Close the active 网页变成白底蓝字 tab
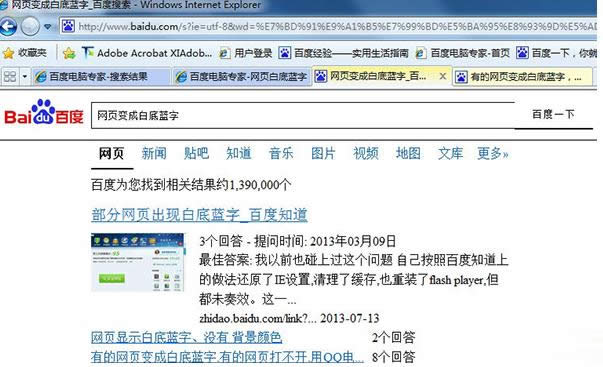The image size is (603, 367). 443,76
